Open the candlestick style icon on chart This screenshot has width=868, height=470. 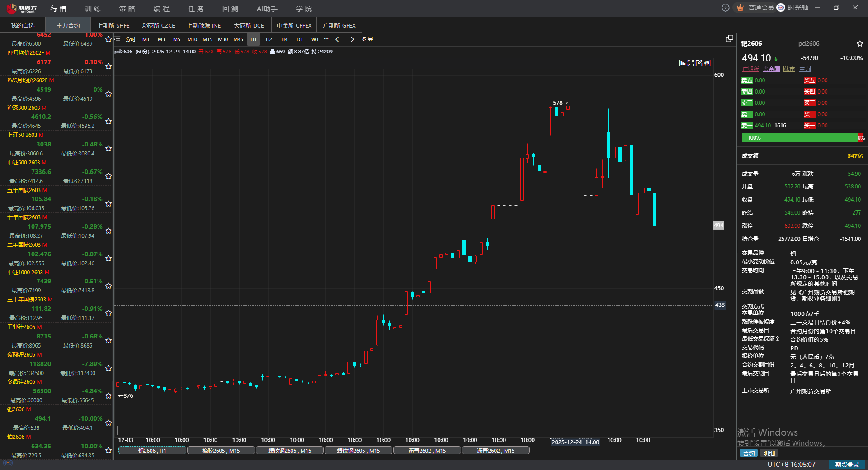pyautogui.click(x=707, y=63)
